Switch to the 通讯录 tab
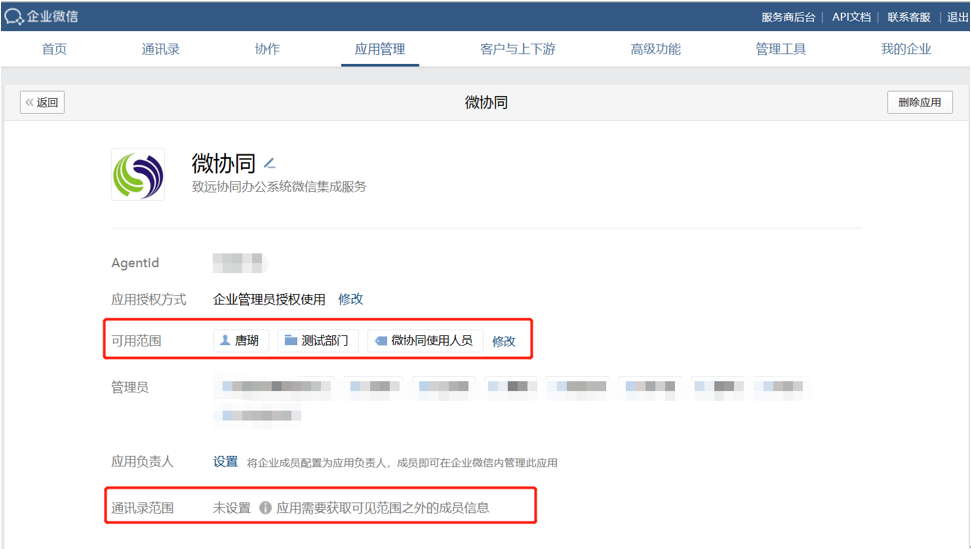 (160, 49)
